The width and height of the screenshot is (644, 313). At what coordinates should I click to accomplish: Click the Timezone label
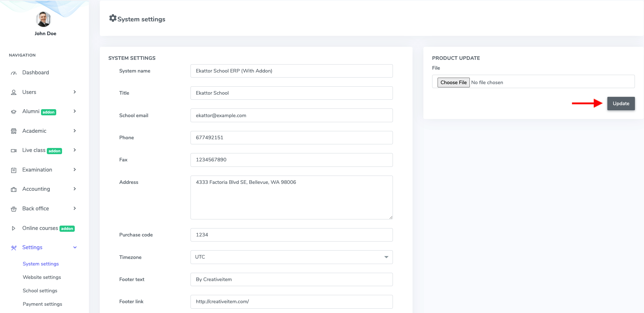coord(130,258)
